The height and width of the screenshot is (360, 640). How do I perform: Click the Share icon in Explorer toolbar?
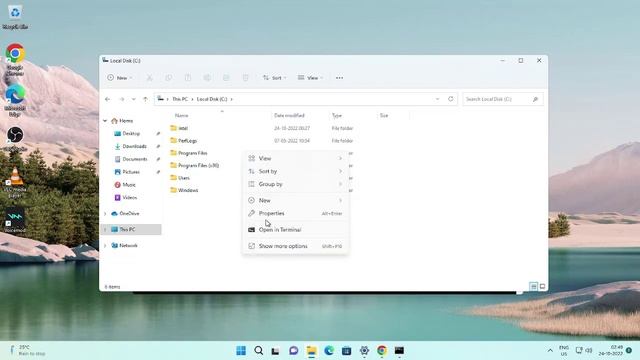click(x=226, y=78)
